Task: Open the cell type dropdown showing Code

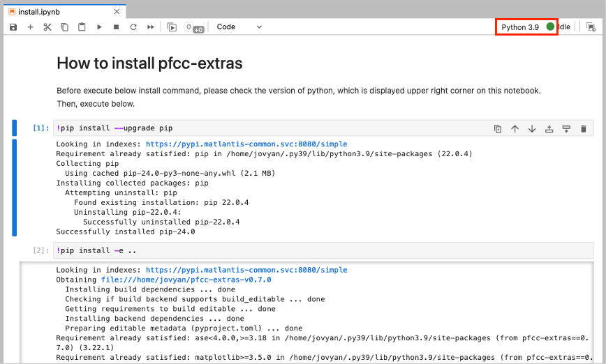Action: click(239, 27)
